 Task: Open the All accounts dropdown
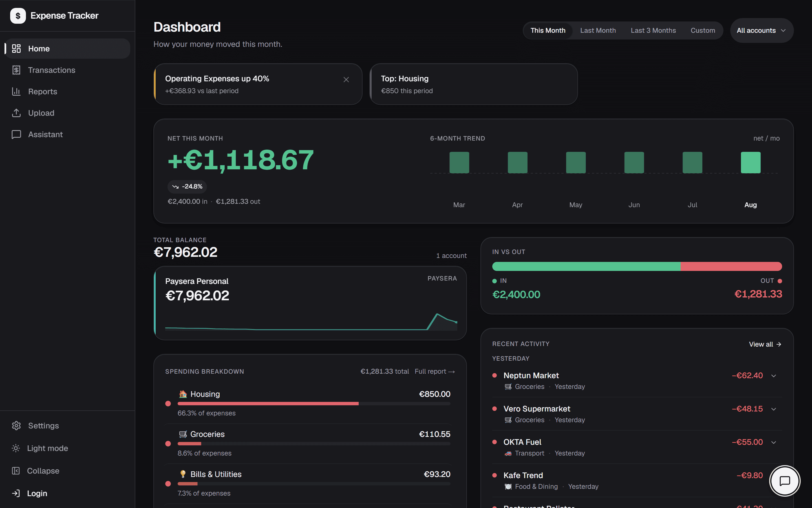point(762,30)
